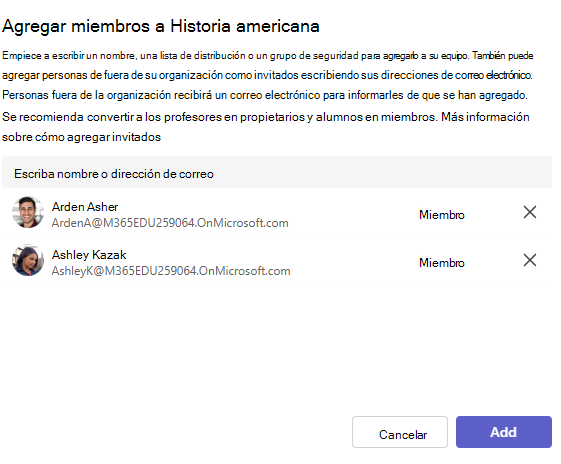
Task: Open the Más información sobre cómo agregar invitados link
Action: pyautogui.click(x=265, y=127)
